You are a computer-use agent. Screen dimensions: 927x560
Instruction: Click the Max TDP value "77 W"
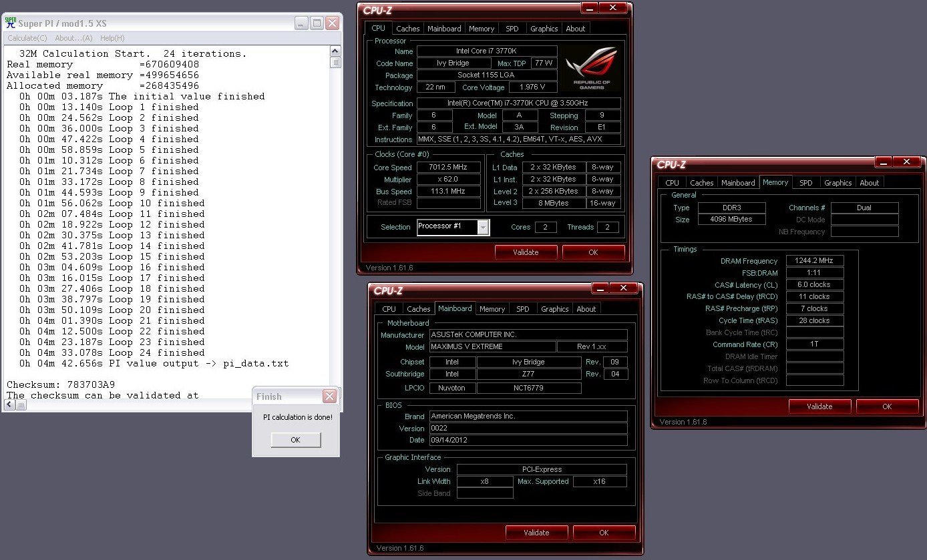coord(544,63)
